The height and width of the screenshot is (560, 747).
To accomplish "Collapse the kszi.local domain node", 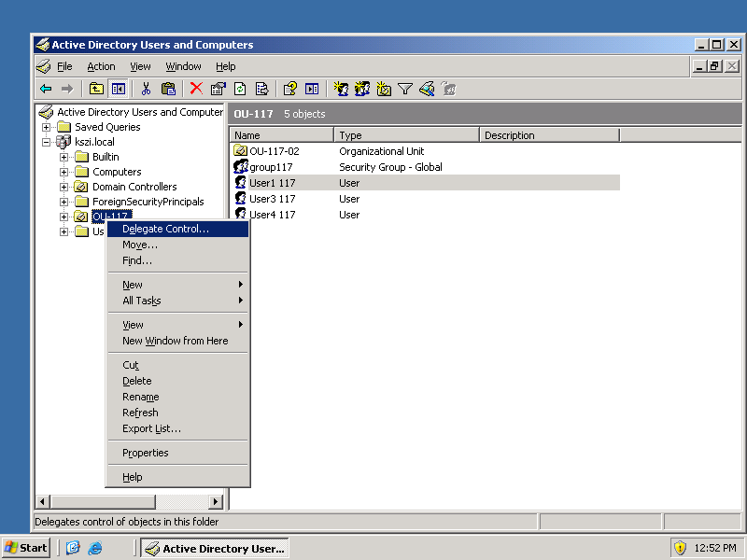I will [x=46, y=142].
